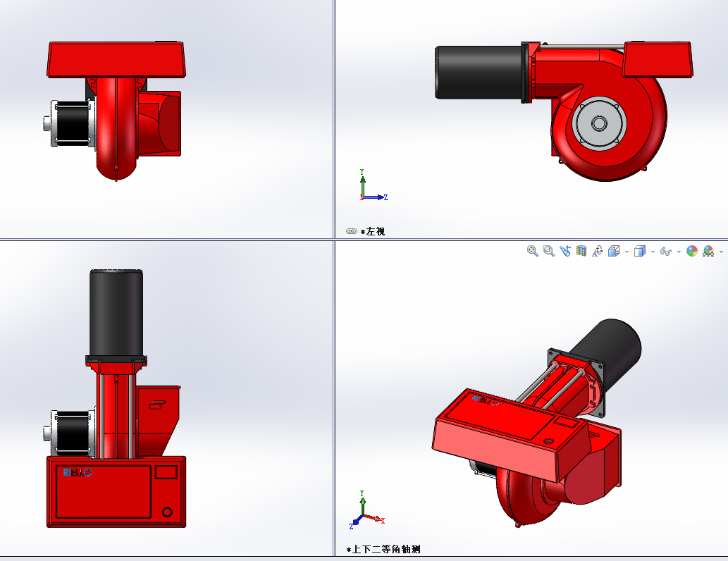Click the *左视 view label

(x=373, y=231)
